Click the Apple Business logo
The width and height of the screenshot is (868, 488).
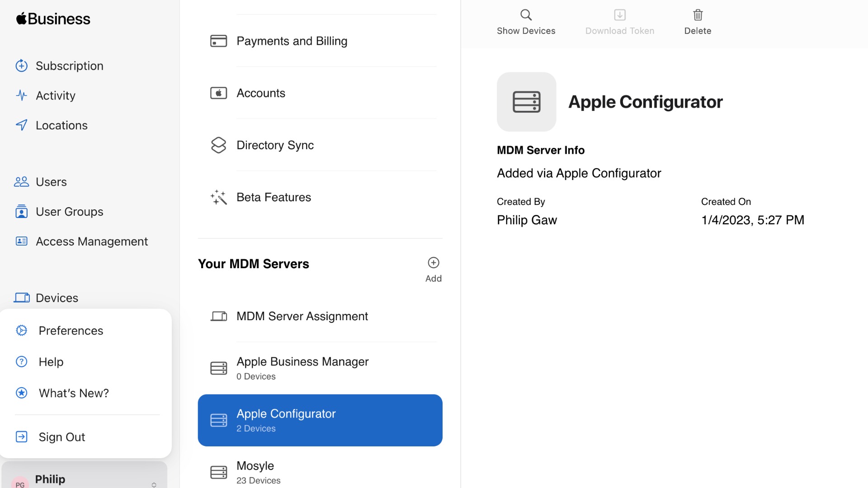tap(53, 19)
